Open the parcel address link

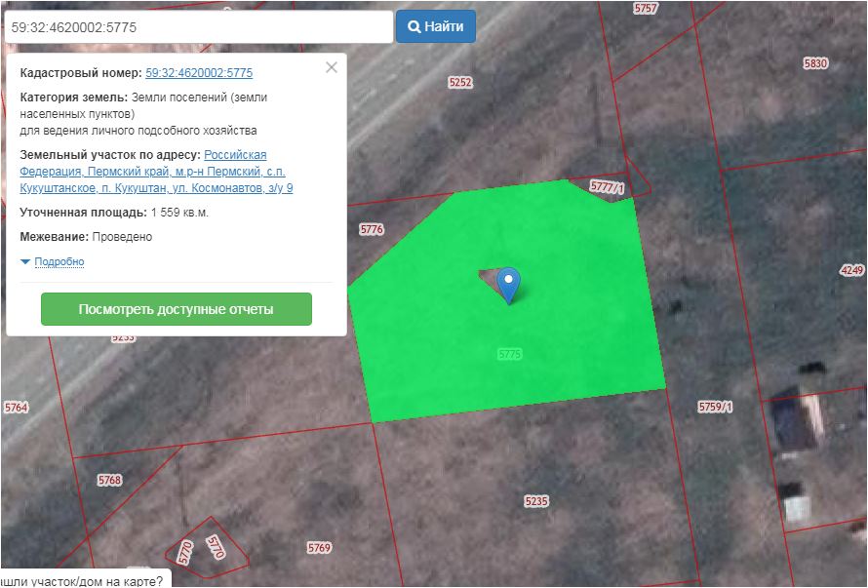(x=156, y=172)
